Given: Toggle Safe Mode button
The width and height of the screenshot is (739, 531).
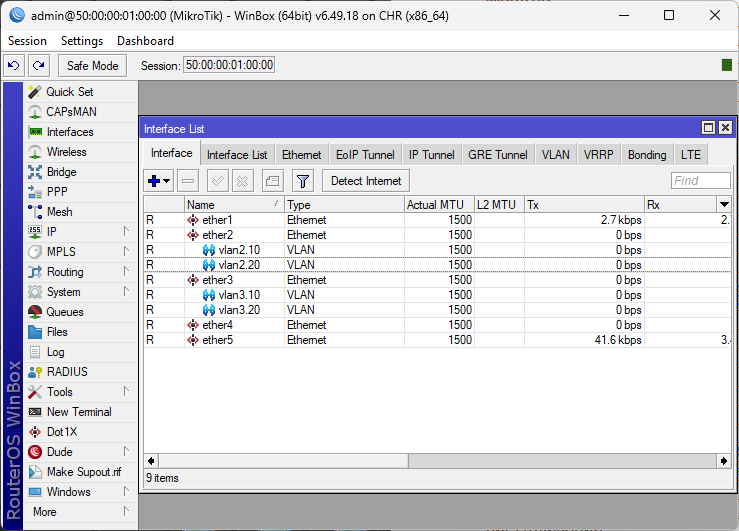Looking at the screenshot, I should 92,66.
